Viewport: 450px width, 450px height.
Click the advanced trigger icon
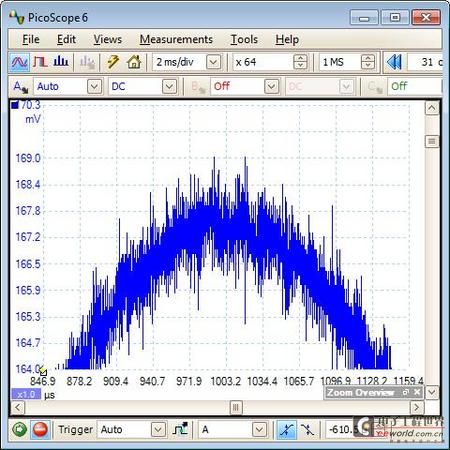(x=180, y=429)
